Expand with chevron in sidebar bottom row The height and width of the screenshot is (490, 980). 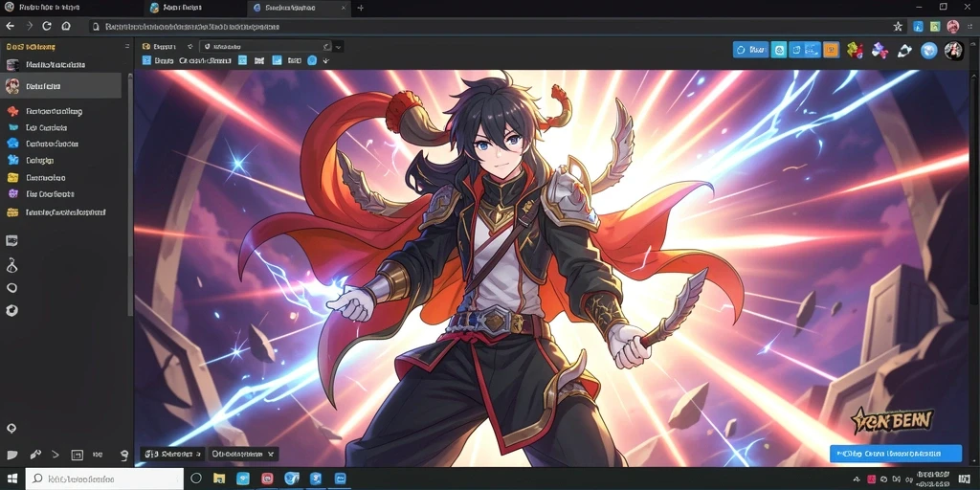(x=56, y=455)
